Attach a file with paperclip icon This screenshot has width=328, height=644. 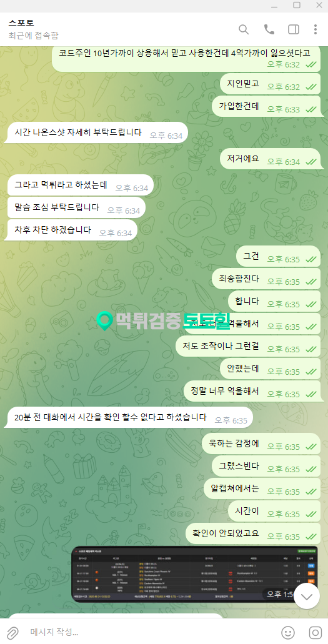[12, 632]
